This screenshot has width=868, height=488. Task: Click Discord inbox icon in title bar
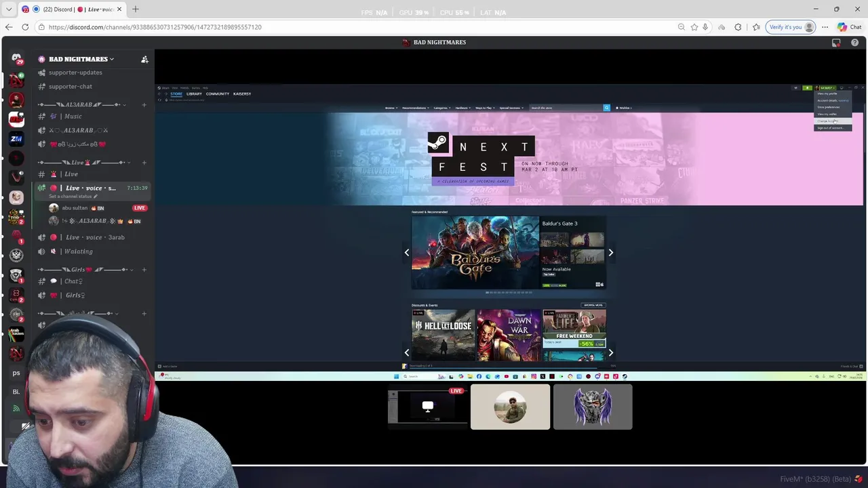click(x=836, y=42)
